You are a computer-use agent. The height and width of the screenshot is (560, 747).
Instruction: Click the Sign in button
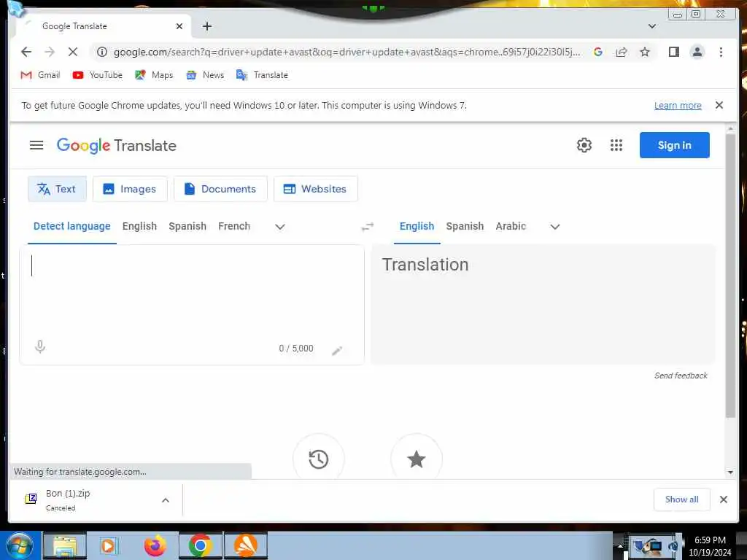click(x=674, y=145)
